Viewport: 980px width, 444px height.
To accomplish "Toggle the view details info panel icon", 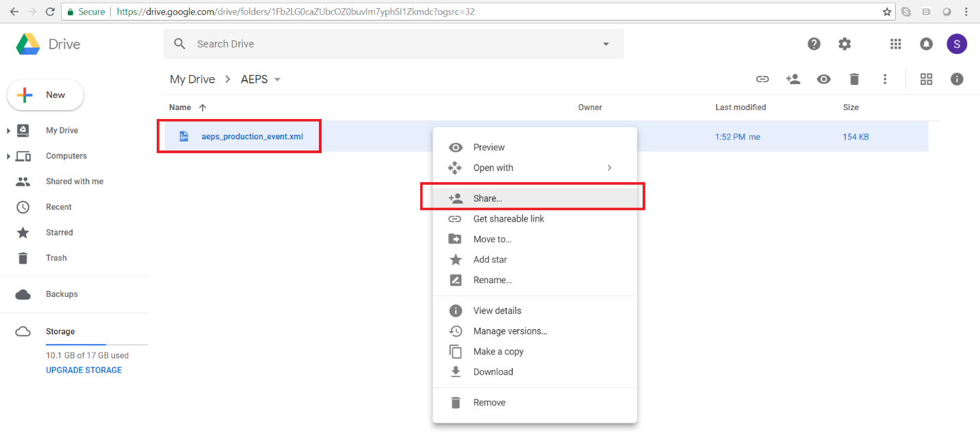I will pos(957,79).
